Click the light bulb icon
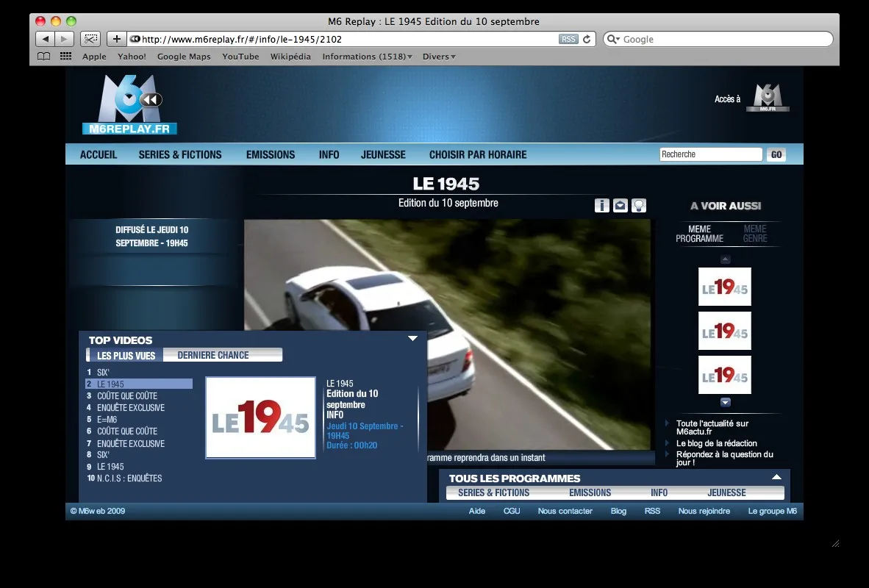Viewport: 869px width, 588px height. 639,206
